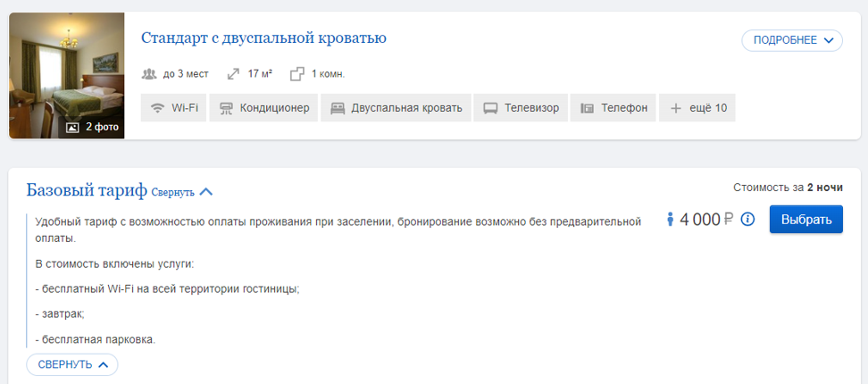Viewport: 868px width, 384px height.
Task: Click the '4 000 ₽' price text
Action: coord(707,220)
